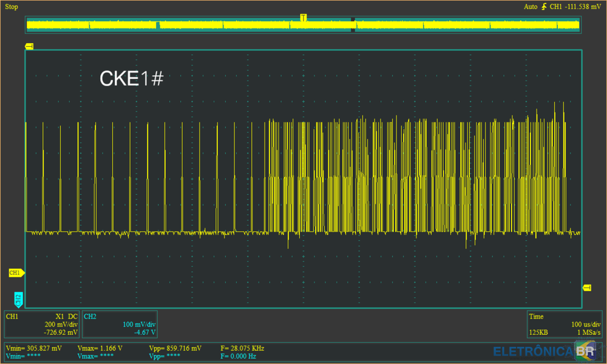Click the cyan CH2 channel marker
Viewport: 607px width, 364px height.
[x=18, y=298]
